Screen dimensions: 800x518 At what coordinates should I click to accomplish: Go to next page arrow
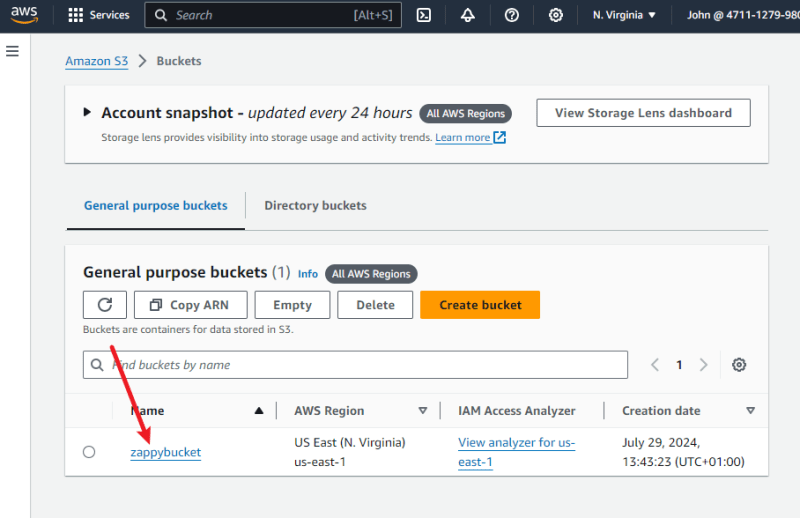coord(704,365)
